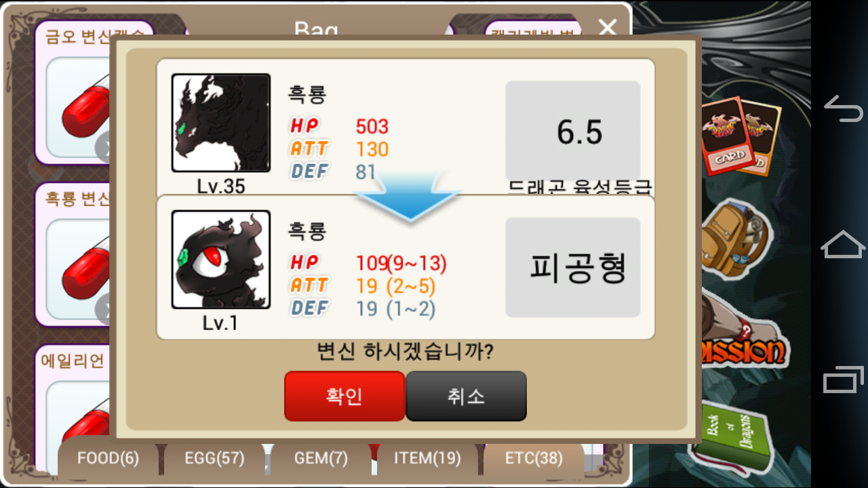
Task: Switch to the ITEM(19) tab
Action: coord(427,459)
